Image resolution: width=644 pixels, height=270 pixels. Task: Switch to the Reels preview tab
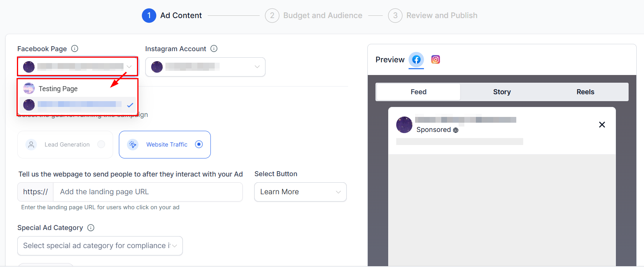click(x=586, y=92)
